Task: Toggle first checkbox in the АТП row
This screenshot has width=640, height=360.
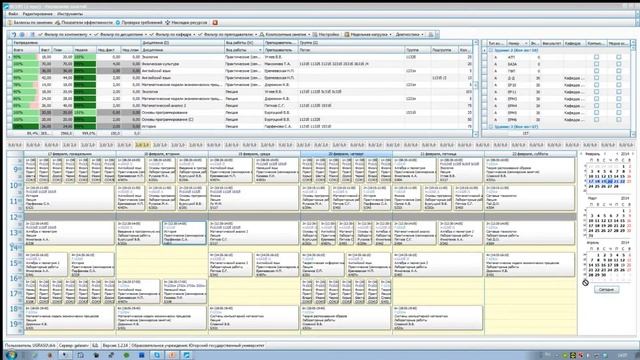Action: [596, 57]
